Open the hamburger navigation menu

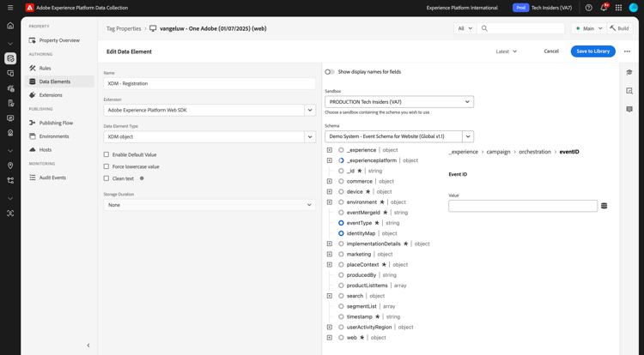pyautogui.click(x=10, y=8)
